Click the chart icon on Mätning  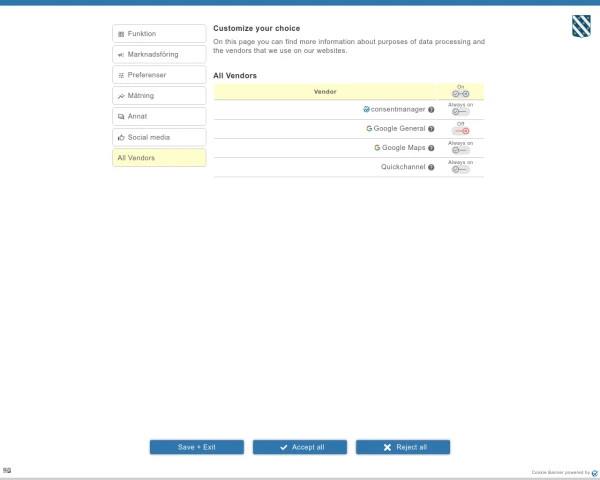(x=121, y=96)
